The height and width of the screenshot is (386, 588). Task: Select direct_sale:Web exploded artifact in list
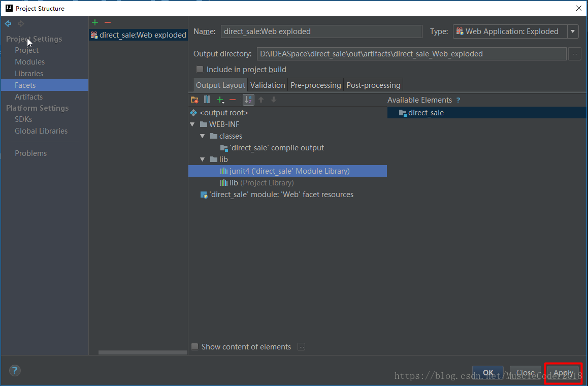[139, 35]
